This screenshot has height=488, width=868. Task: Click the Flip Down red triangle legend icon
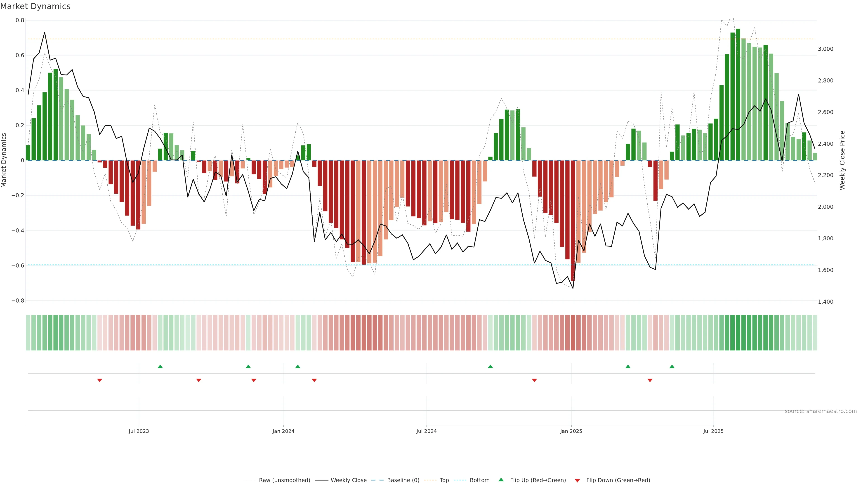tap(577, 480)
